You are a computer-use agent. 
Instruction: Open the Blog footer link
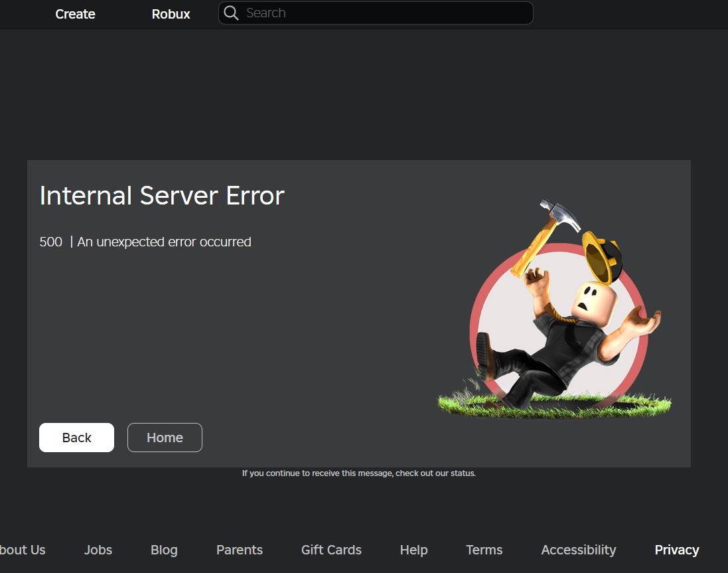tap(164, 550)
